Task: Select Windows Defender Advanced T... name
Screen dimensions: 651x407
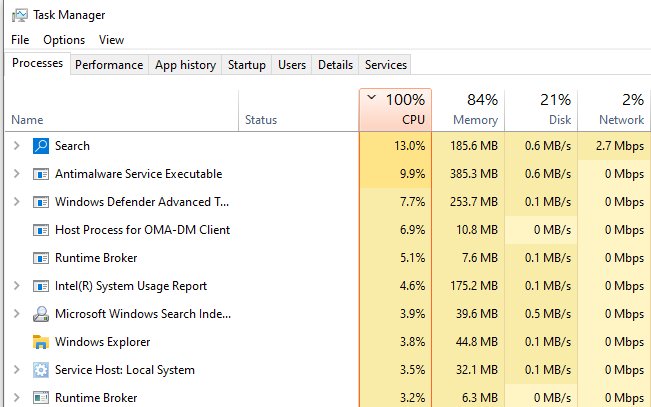Action: [142, 202]
